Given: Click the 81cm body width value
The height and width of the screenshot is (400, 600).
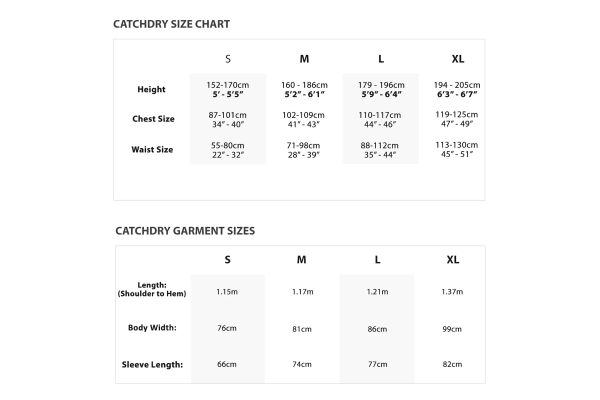Looking at the screenshot, I should coord(301,328).
